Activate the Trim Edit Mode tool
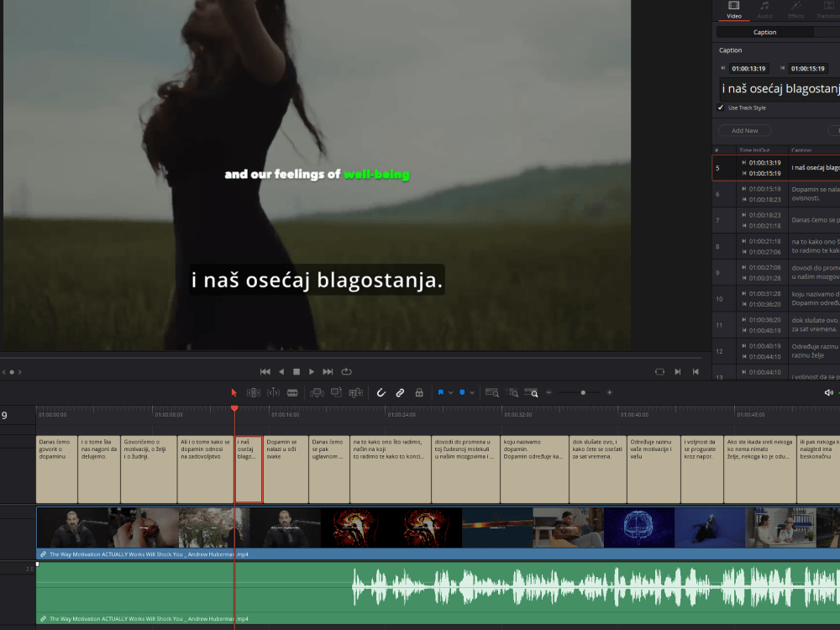 click(254, 392)
